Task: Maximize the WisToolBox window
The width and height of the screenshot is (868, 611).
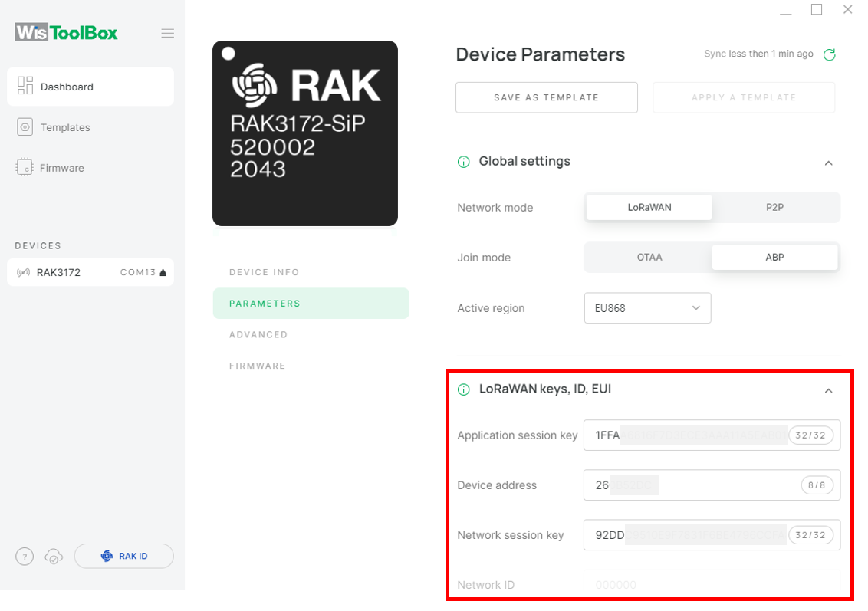Action: (x=817, y=9)
